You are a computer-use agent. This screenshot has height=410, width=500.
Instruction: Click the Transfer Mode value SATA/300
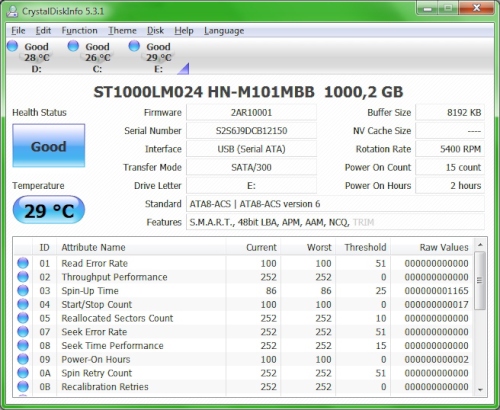(x=251, y=167)
